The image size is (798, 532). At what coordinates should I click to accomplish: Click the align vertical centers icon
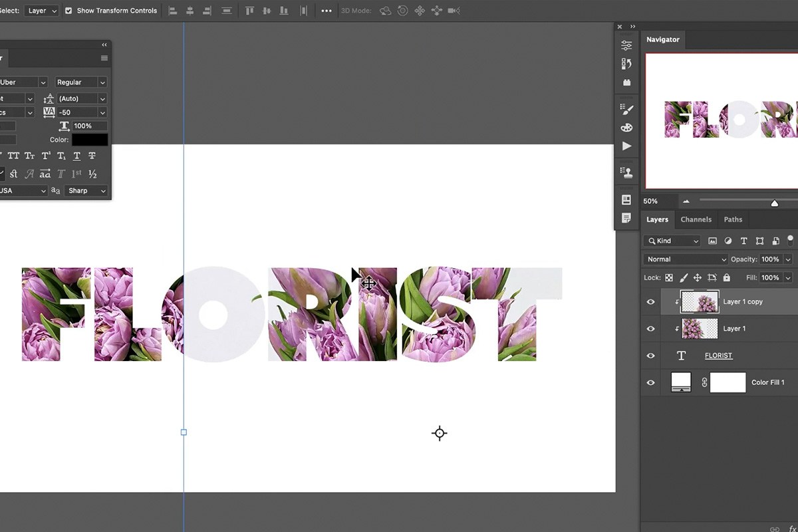(x=267, y=11)
